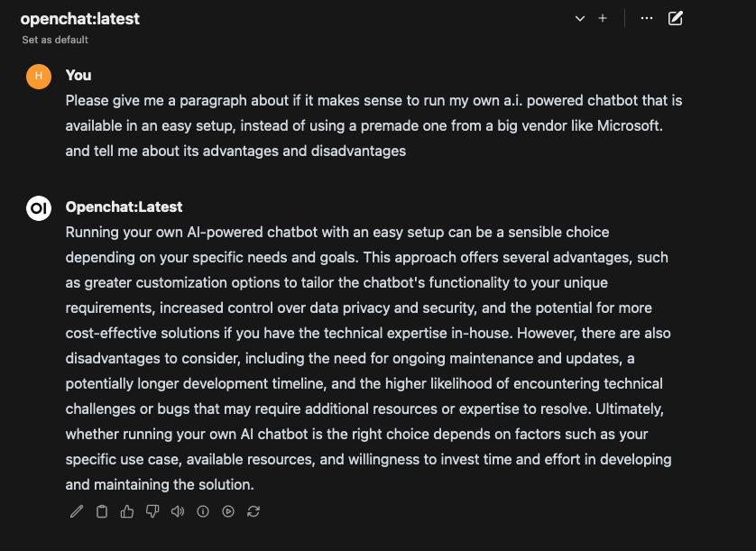Image resolution: width=756 pixels, height=551 pixels.
Task: Edit the Openchat response with pencil icon
Action: (x=77, y=511)
